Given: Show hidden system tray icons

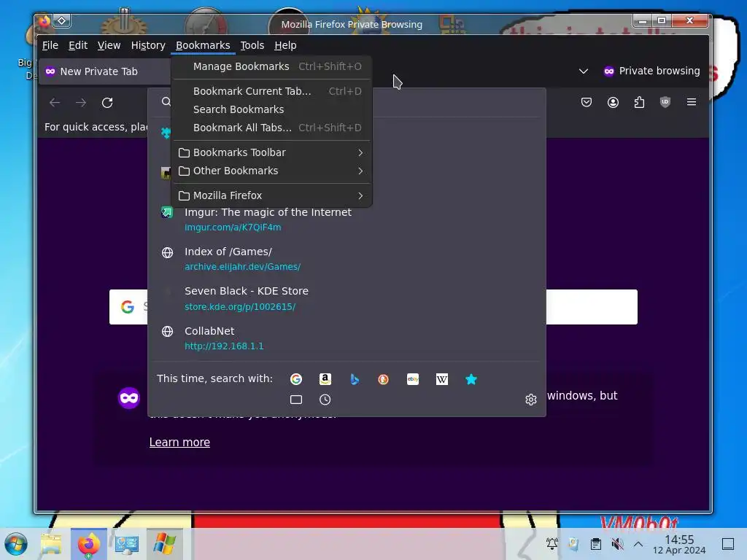Looking at the screenshot, I should point(638,544).
